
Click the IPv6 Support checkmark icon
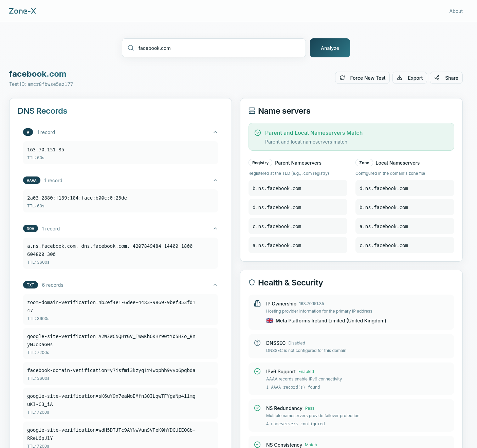[257, 371]
